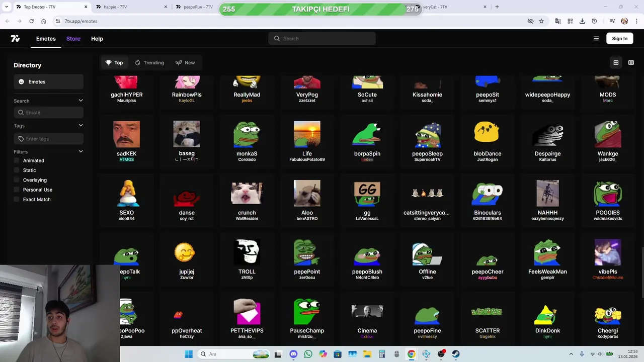Viewport: 644px width, 362px height.
Task: Open the peepoSleep emote
Action: point(427,141)
